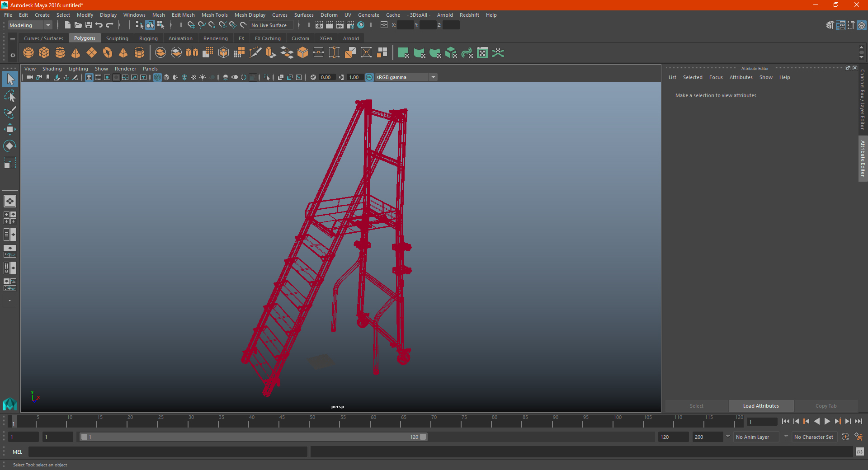Click the Multi-Cut knife shelf icon
This screenshot has height=470, width=868.
pos(255,53)
